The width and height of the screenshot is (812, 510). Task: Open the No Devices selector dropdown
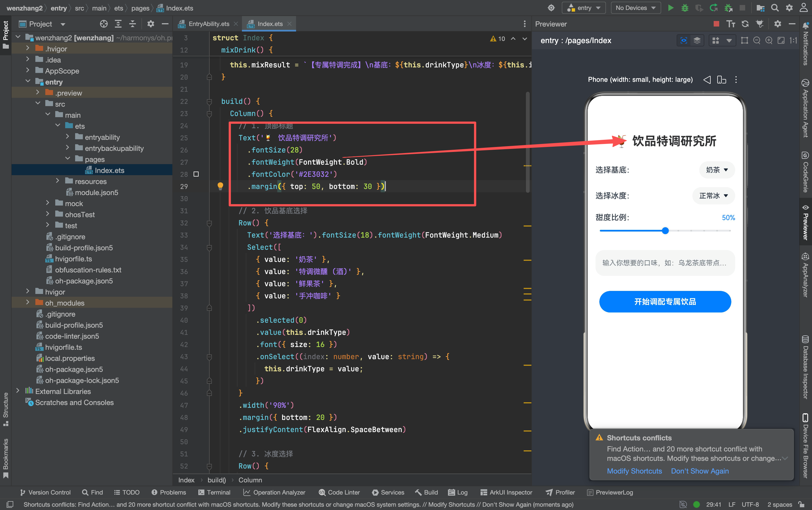click(635, 8)
